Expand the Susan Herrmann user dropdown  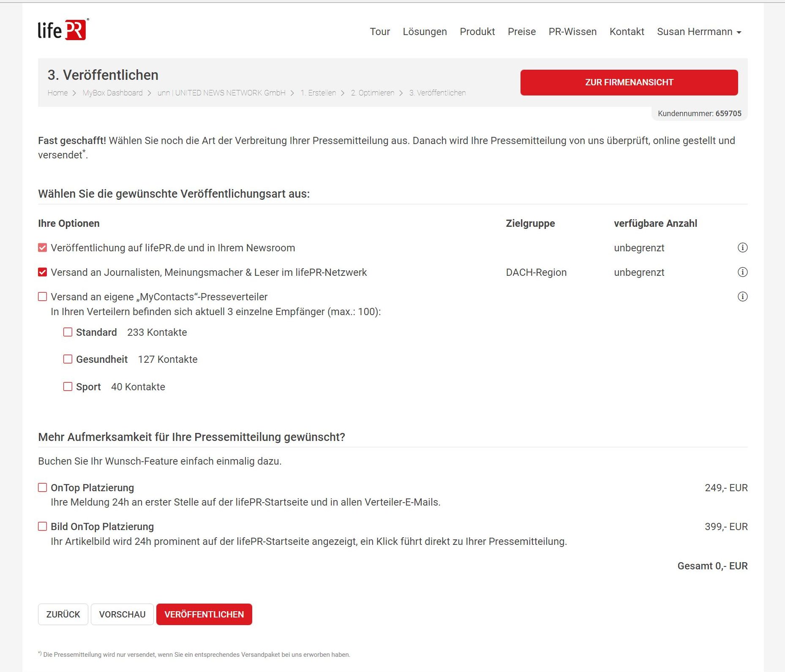(699, 32)
